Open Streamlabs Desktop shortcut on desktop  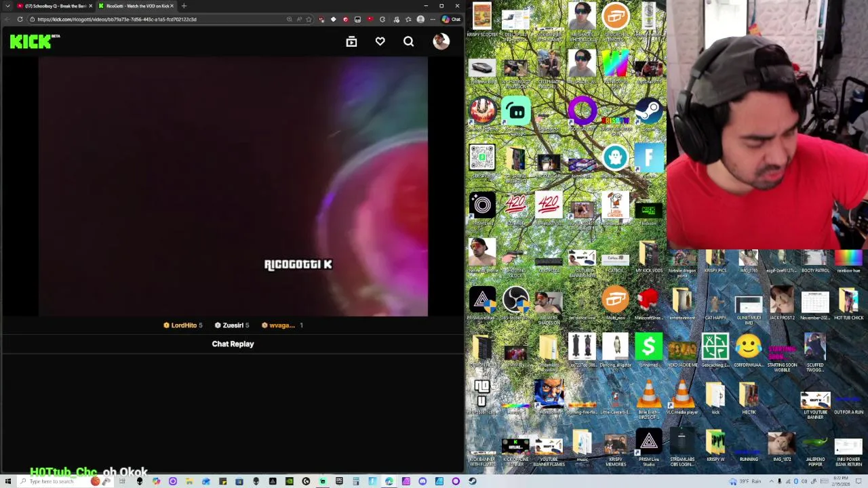click(515, 114)
